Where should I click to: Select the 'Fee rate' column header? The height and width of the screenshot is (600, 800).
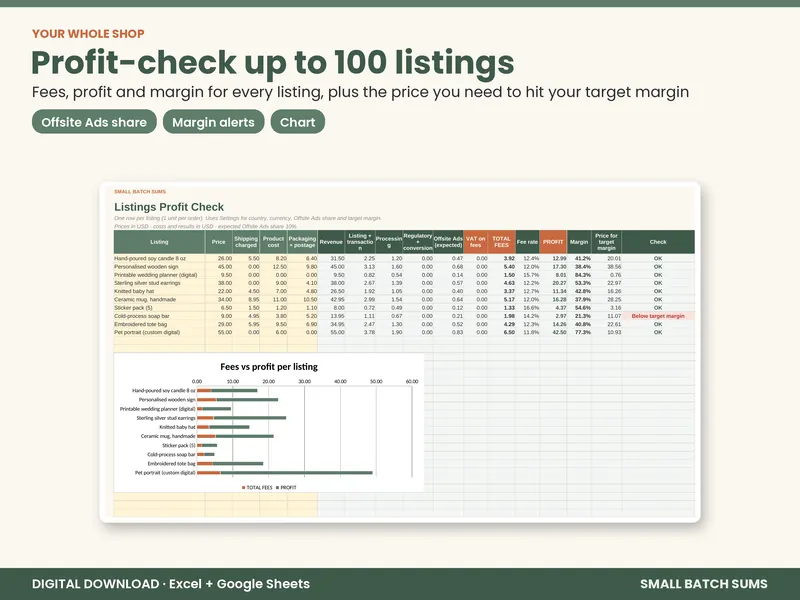tap(527, 242)
